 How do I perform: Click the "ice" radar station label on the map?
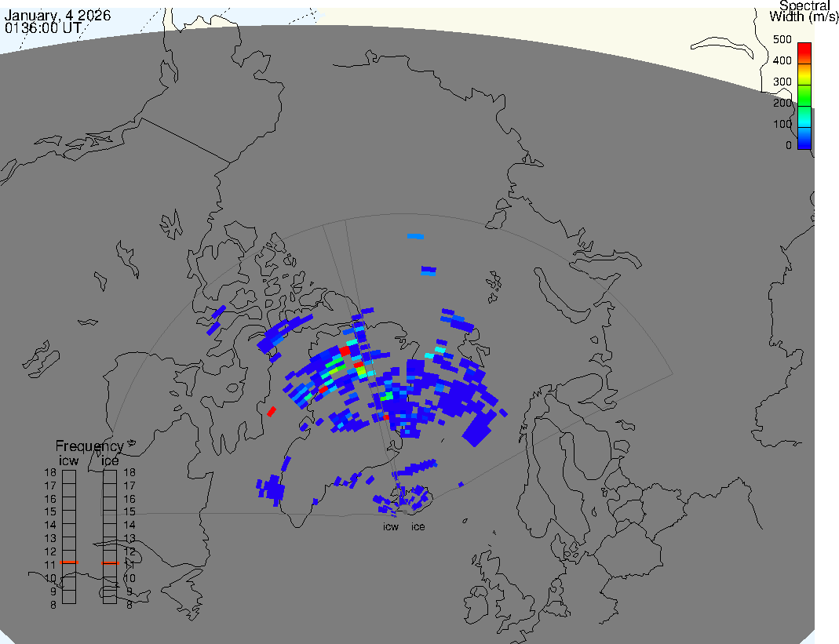point(418,527)
